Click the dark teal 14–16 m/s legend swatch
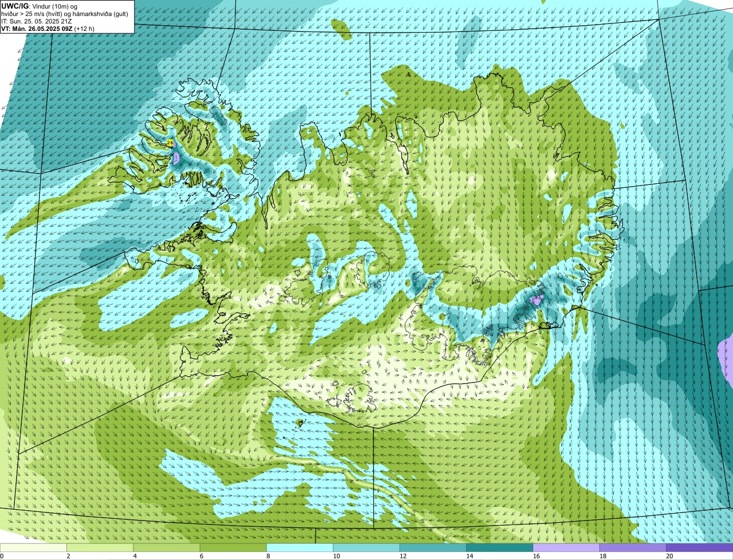The height and width of the screenshot is (560, 733). tap(499, 547)
